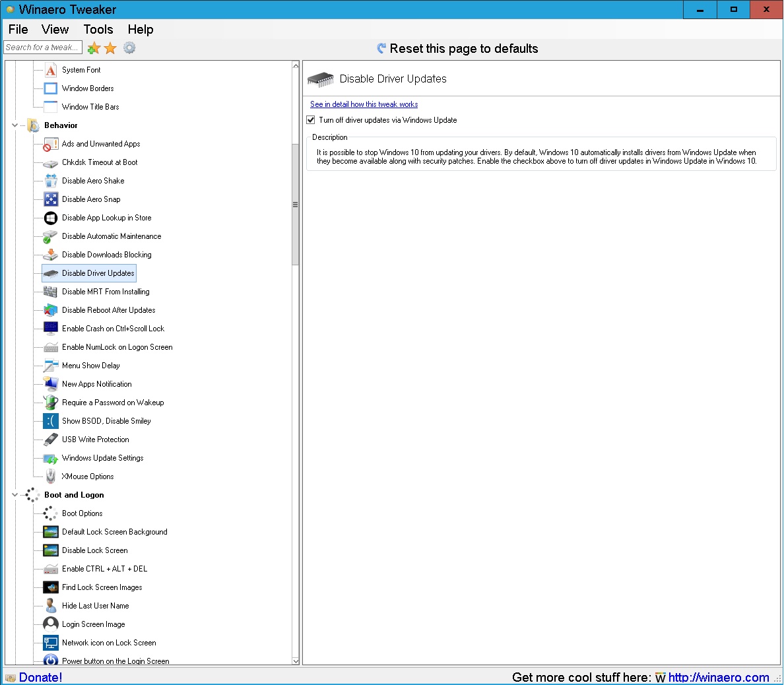The width and height of the screenshot is (784, 685).
Task: Click the favorites star icon in toolbar
Action: coord(110,48)
